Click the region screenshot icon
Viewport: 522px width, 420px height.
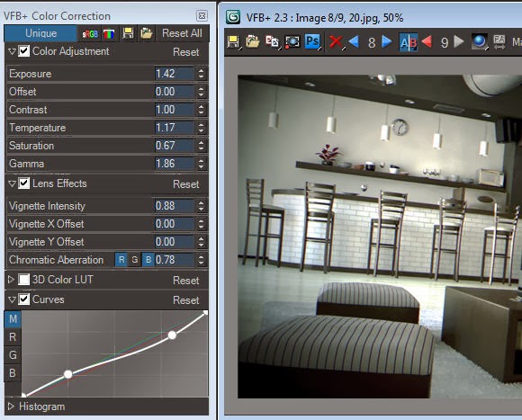292,42
